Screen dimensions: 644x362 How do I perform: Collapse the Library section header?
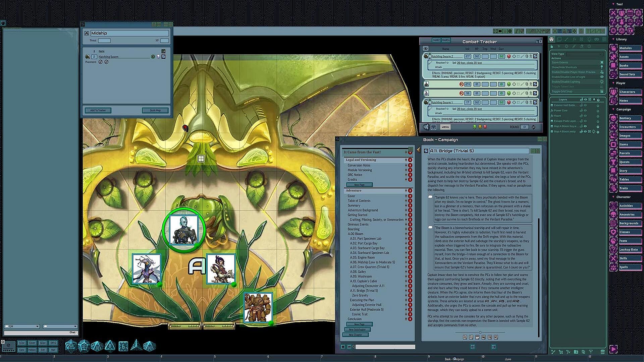tap(621, 39)
